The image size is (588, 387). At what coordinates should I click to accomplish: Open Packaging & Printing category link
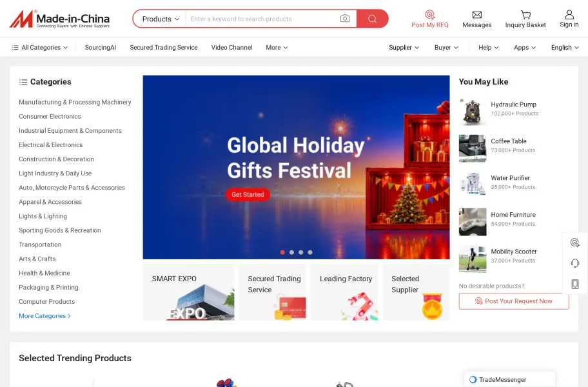point(48,287)
